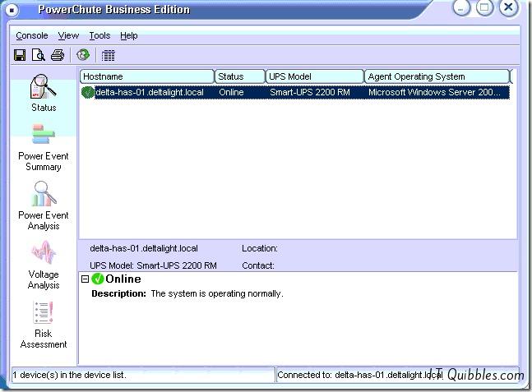The width and height of the screenshot is (532, 392).
Task: Click the Online status cell in device row
Action: pyautogui.click(x=231, y=92)
